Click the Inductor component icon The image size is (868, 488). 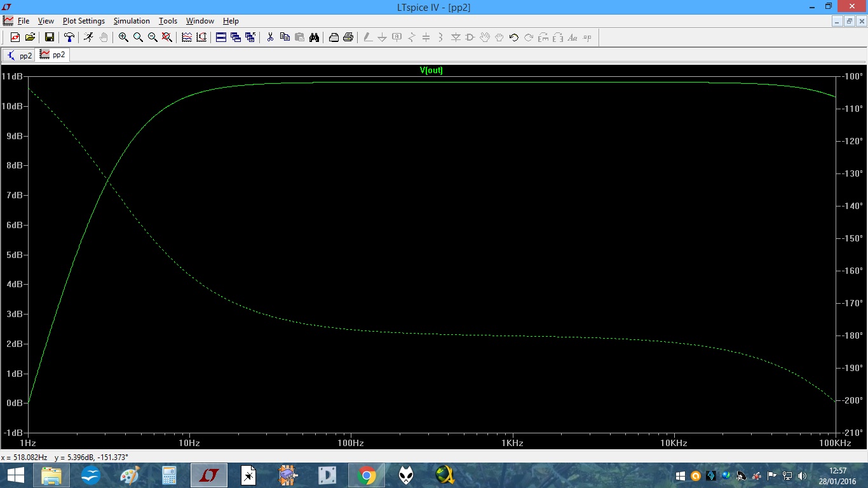click(x=441, y=37)
